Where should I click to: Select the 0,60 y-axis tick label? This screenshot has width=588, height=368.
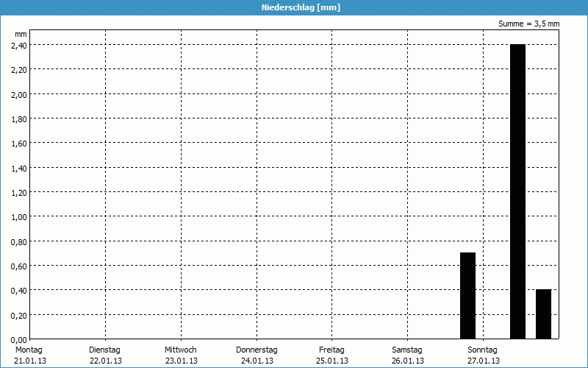pyautogui.click(x=19, y=266)
